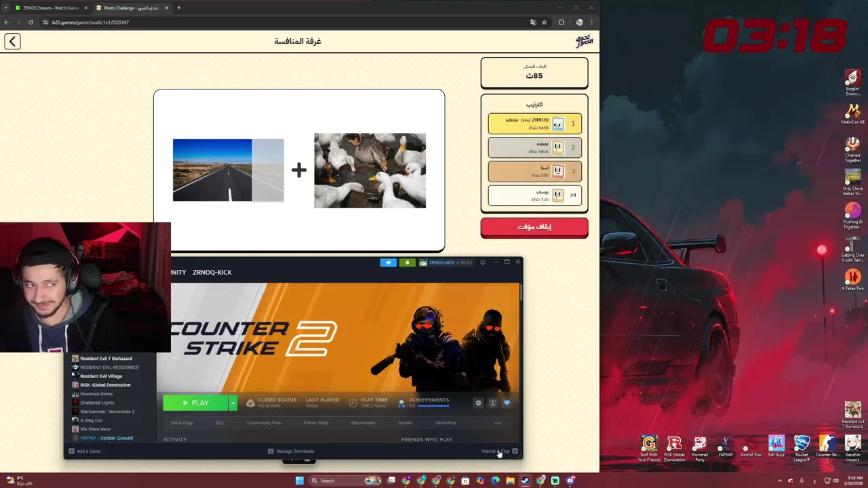Open Fall Guys desktop shortcut
Viewport: 868px width, 488px height.
click(776, 447)
